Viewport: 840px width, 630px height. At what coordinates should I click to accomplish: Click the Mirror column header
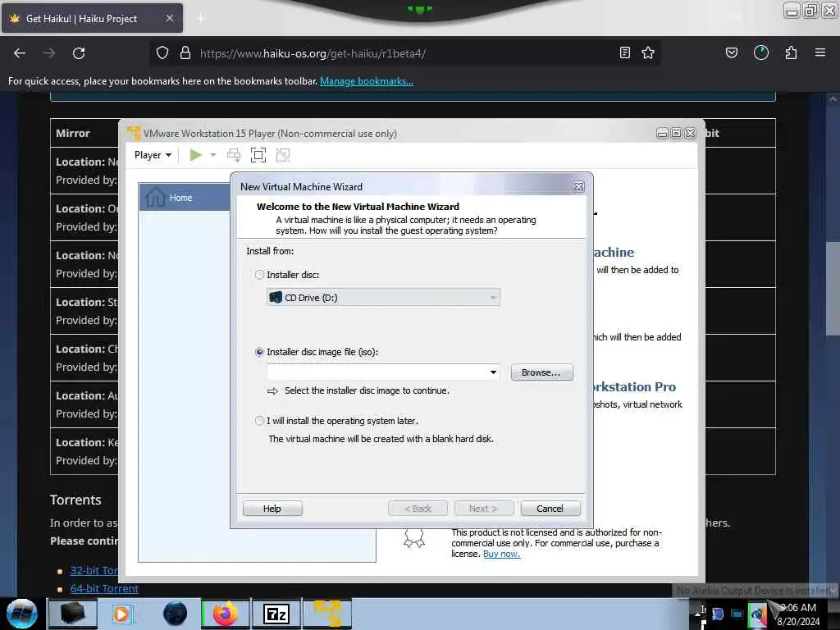[73, 134]
